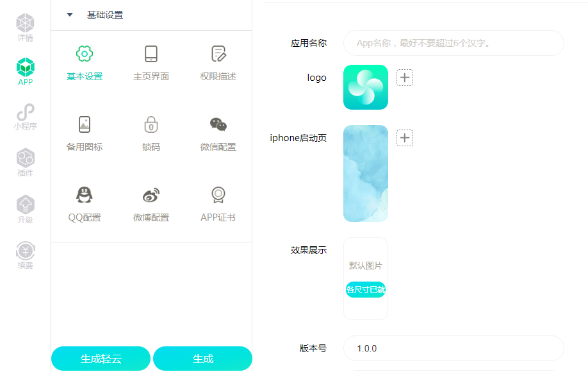
Task: Click the 生成 button
Action: [x=203, y=359]
